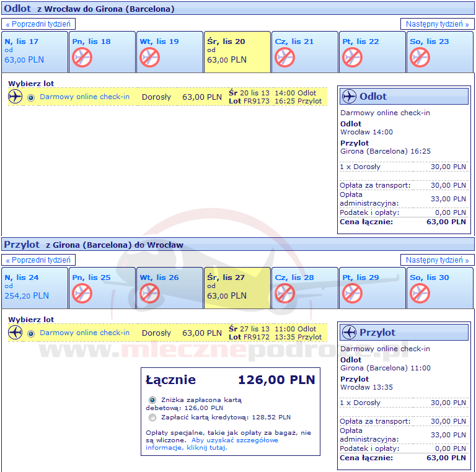Click the airplane icon beside outbound flight FR9173

point(15,97)
